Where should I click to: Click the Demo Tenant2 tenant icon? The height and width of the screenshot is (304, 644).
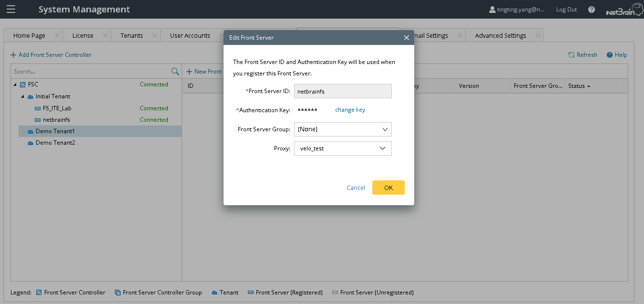point(30,142)
